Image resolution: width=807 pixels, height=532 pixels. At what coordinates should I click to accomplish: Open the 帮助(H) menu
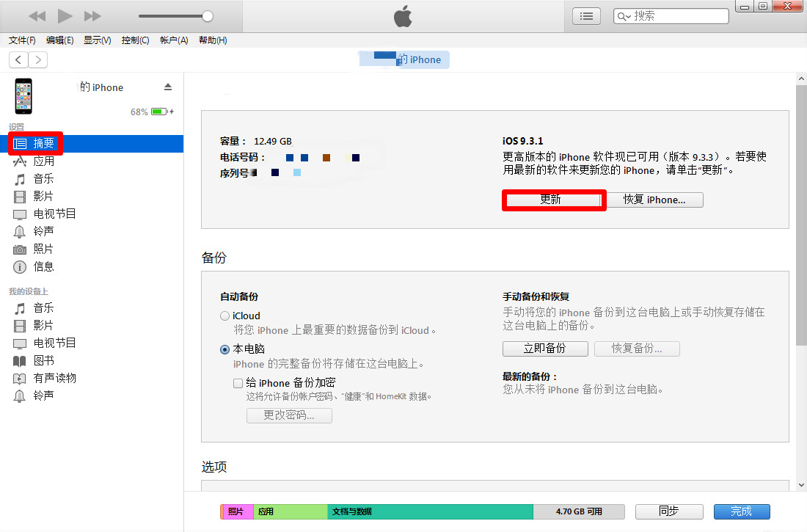coord(213,40)
